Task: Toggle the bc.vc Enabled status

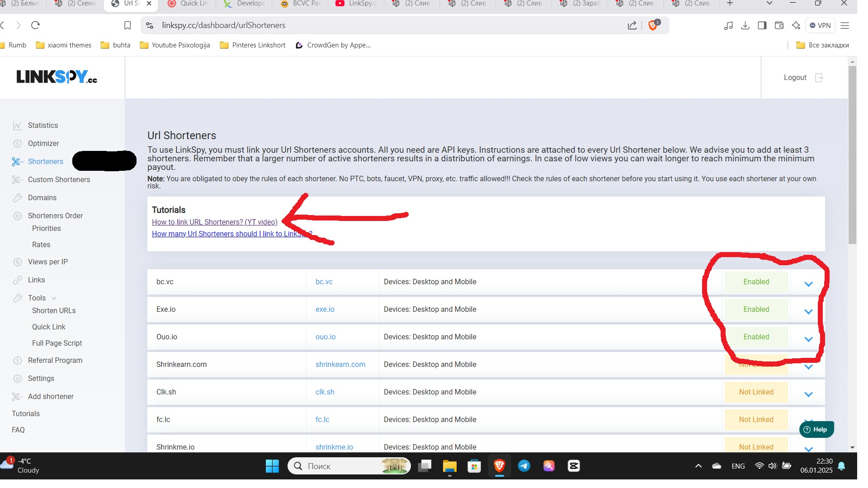Action: pyautogui.click(x=756, y=282)
